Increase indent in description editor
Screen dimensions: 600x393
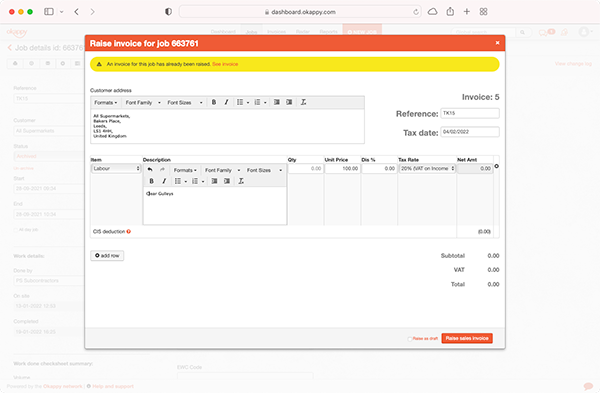point(227,181)
